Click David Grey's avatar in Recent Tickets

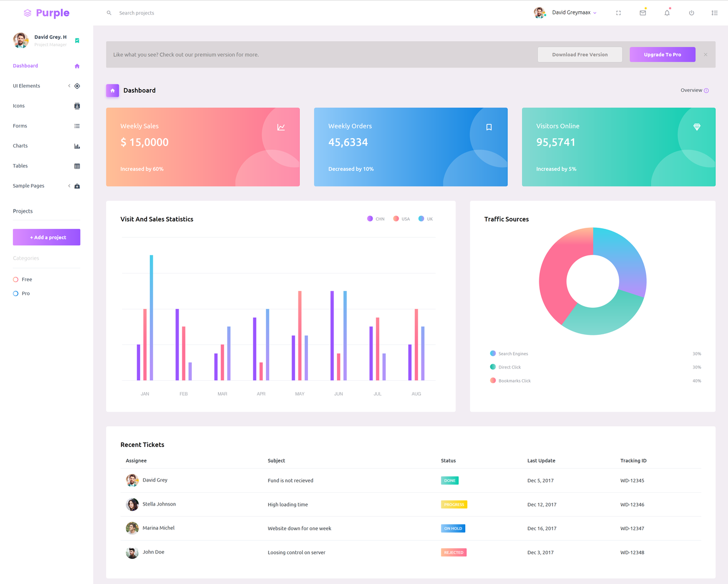coord(132,480)
